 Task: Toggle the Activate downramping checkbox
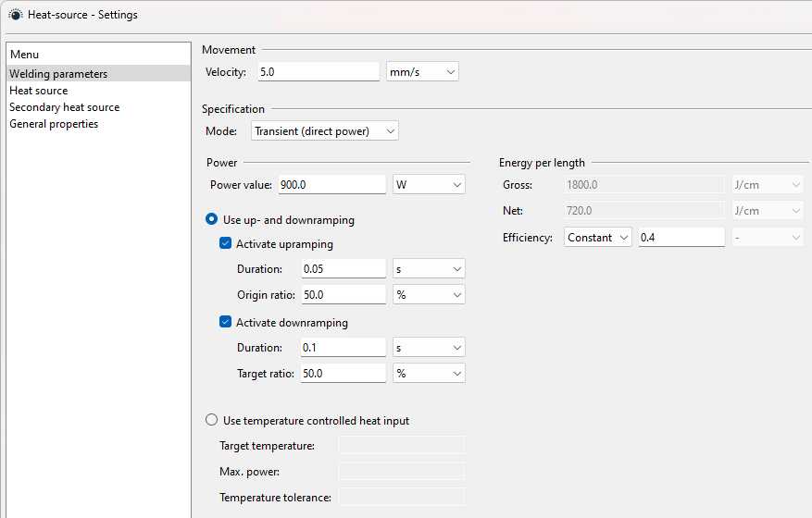click(x=225, y=322)
